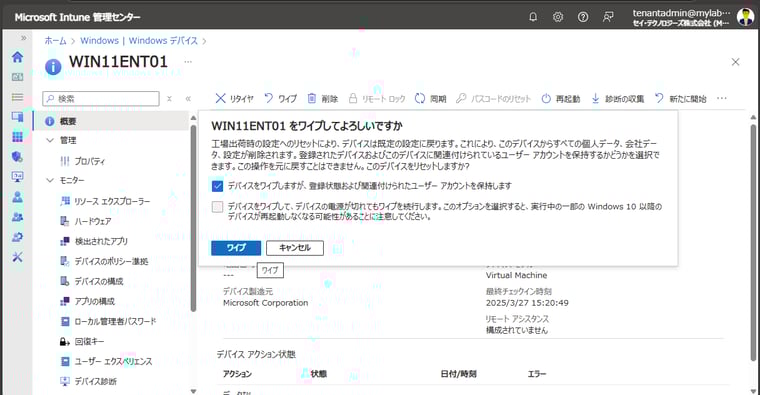760x395 pixels.
Task: Check continue wipe even if power lost option
Action: (217, 207)
